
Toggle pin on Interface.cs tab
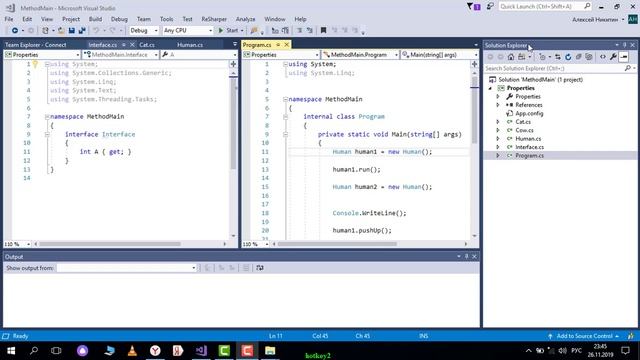coord(124,44)
